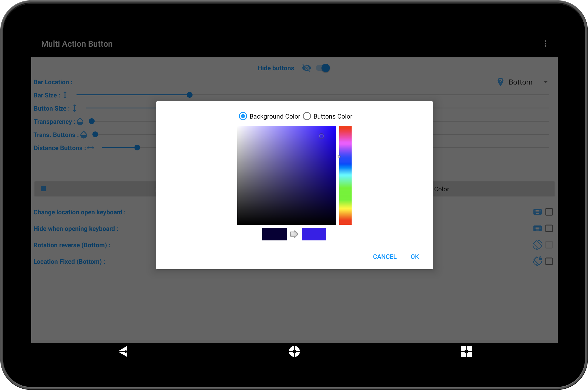Click the locked rotation icon for Location Fixed
Image resolution: width=588 pixels, height=390 pixels.
pyautogui.click(x=537, y=261)
